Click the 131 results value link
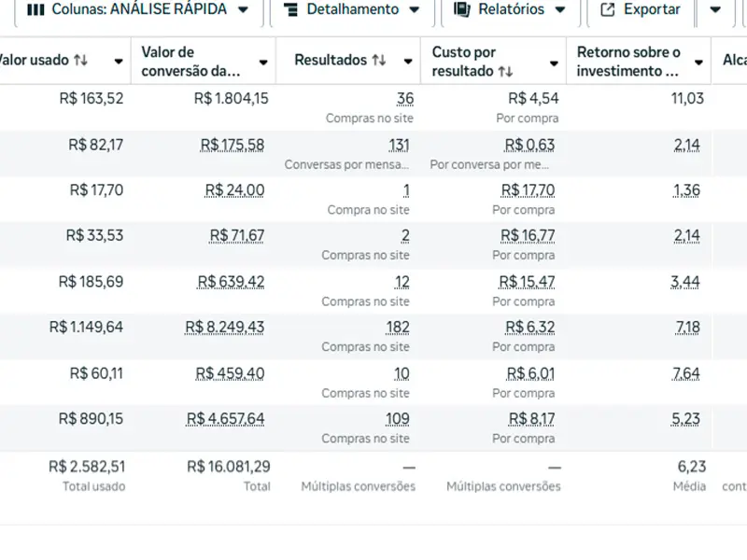This screenshot has height=560, width=747. pyautogui.click(x=400, y=145)
